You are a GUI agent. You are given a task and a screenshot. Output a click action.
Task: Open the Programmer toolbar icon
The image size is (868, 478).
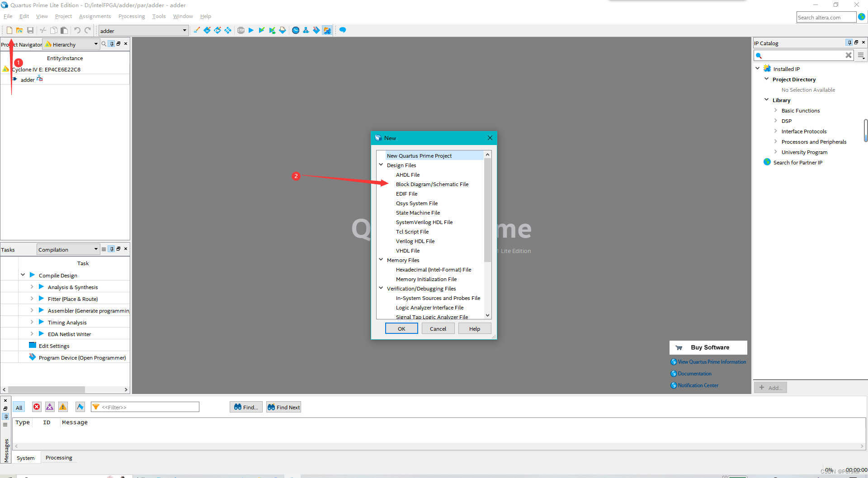316,30
